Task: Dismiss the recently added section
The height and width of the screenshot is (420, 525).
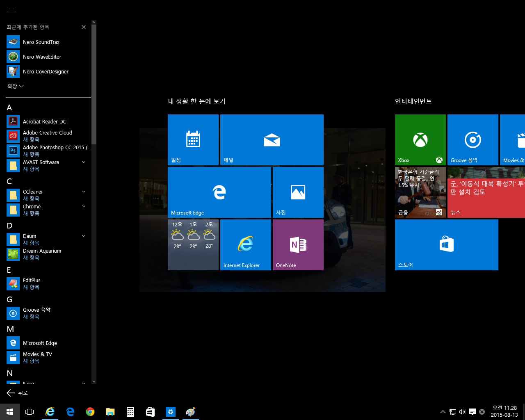Action: point(84,27)
